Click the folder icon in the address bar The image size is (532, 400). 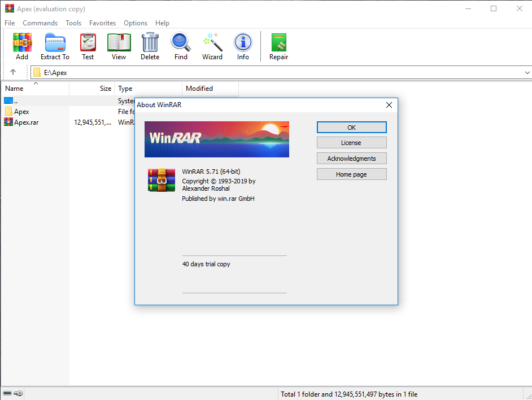pyautogui.click(x=37, y=73)
